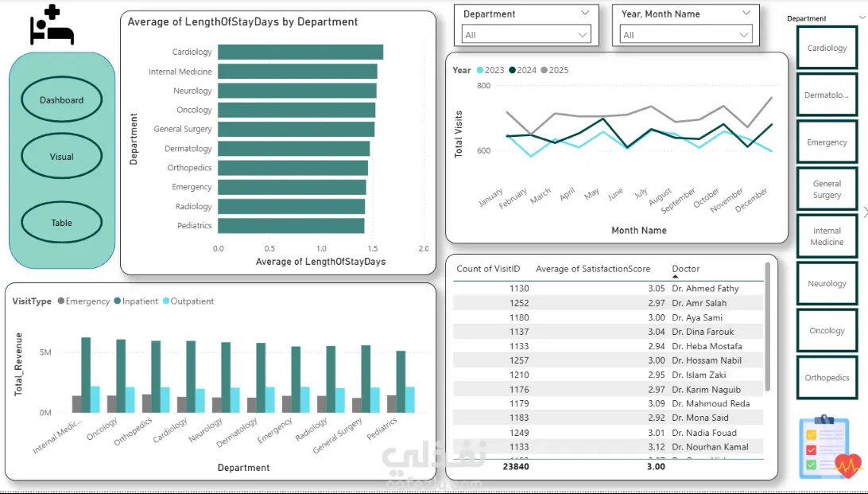This screenshot has width=868, height=494.
Task: Open the Year, Month Name All dropdown
Action: pos(685,35)
